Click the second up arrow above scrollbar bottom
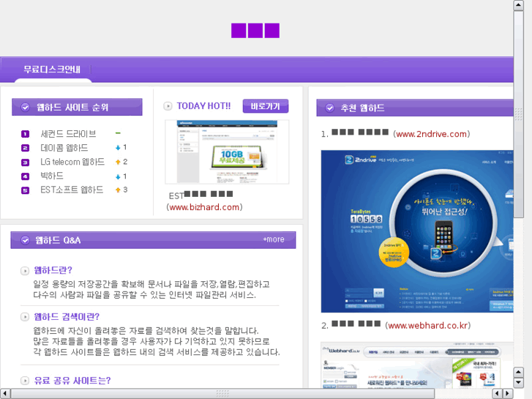 [x=518, y=372]
